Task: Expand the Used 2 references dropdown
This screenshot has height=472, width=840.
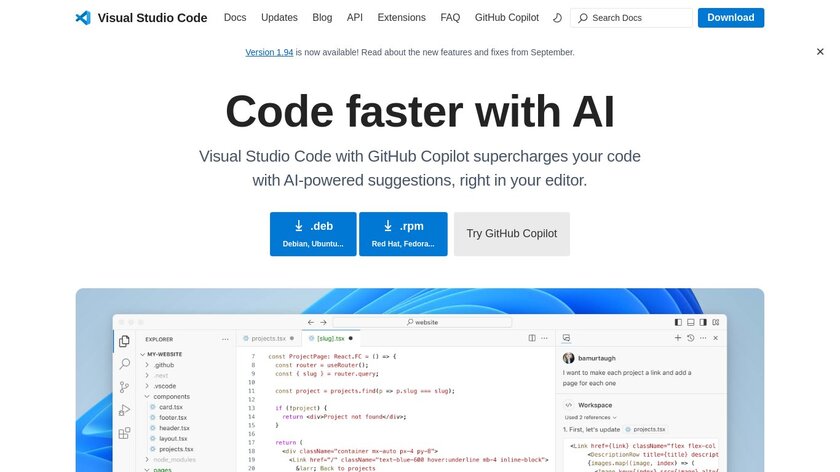Action: (x=591, y=417)
